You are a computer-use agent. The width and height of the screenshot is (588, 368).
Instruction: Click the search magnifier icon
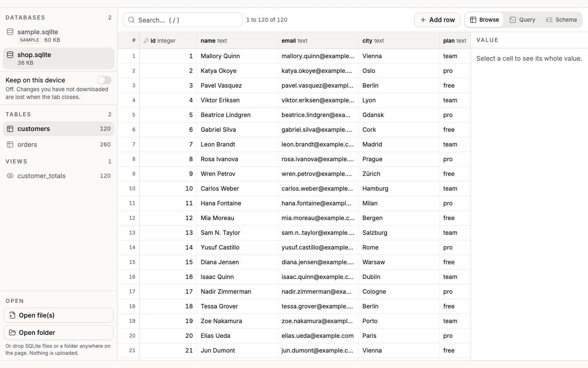(132, 20)
